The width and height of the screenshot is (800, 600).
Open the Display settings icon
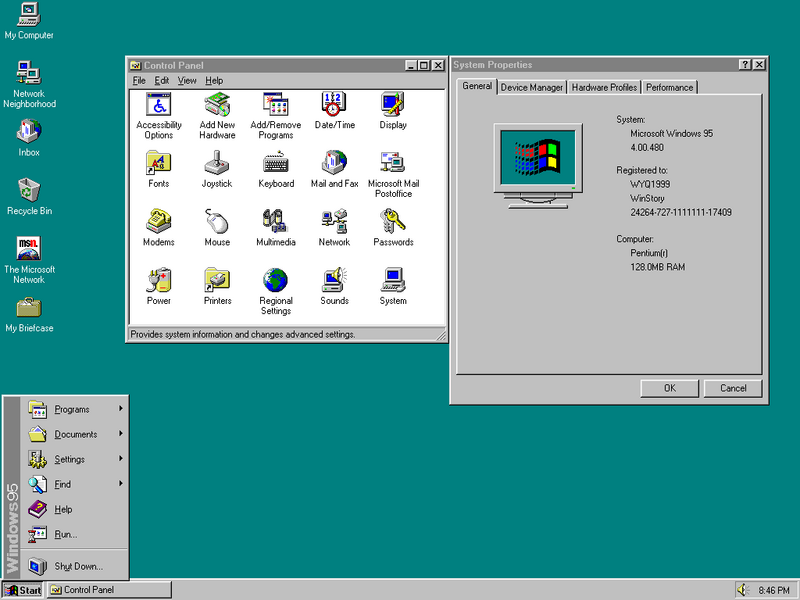click(392, 105)
